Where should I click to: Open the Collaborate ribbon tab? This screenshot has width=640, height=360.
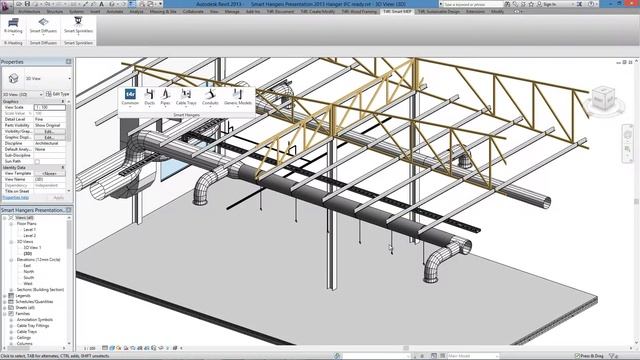193,11
